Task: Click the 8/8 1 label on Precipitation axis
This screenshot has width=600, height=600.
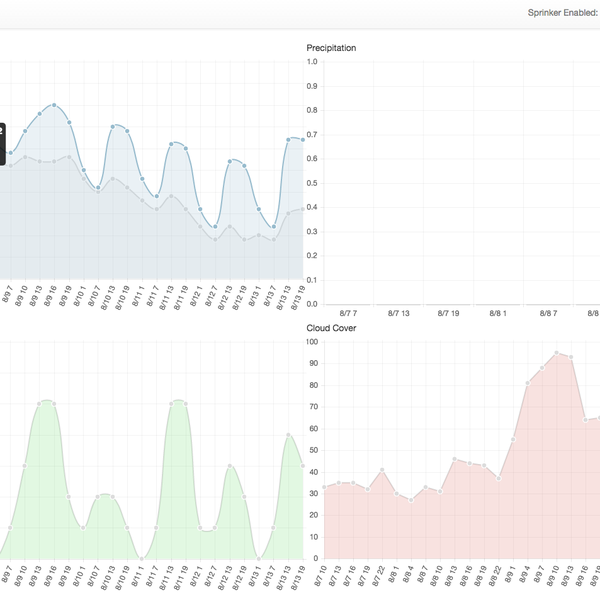Action: point(498,313)
